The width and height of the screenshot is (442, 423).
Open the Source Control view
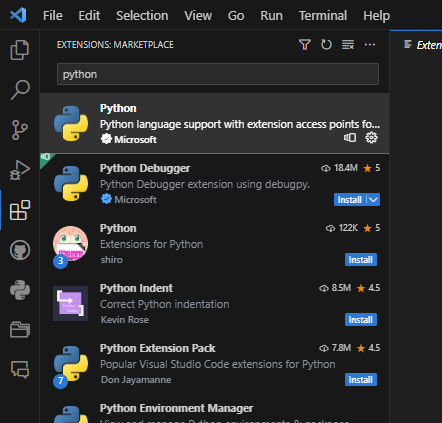pos(20,130)
